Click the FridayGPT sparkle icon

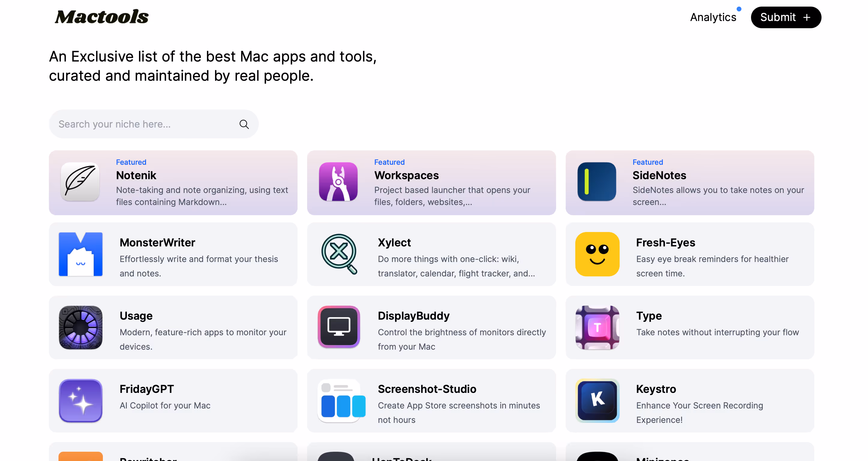(x=80, y=401)
